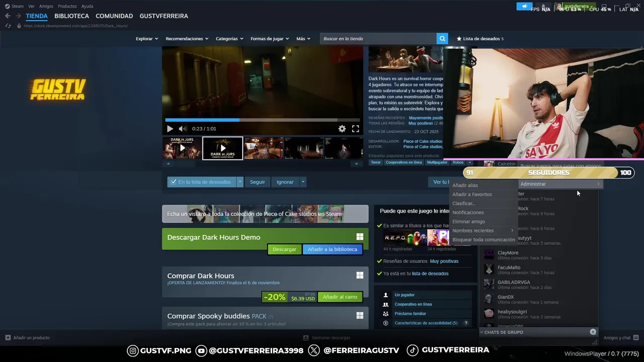Switch to the COMUNIDAD tab
This screenshot has height=362, width=644.
(114, 16)
